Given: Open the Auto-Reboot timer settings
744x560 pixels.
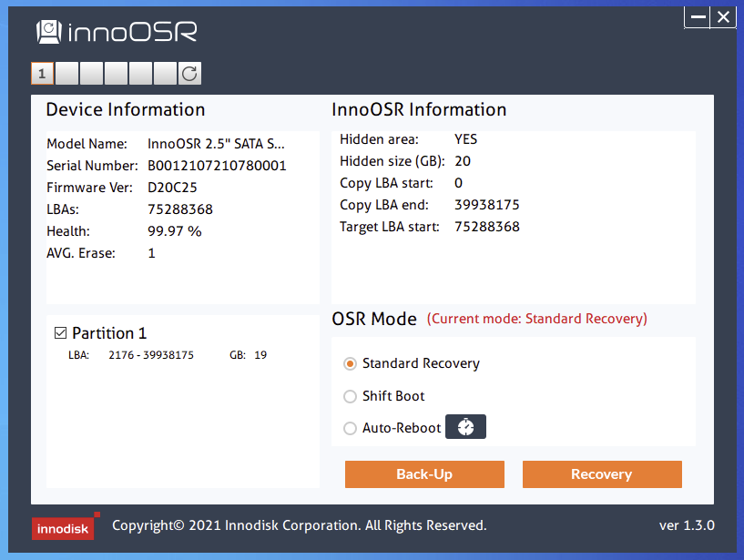Looking at the screenshot, I should pyautogui.click(x=465, y=427).
